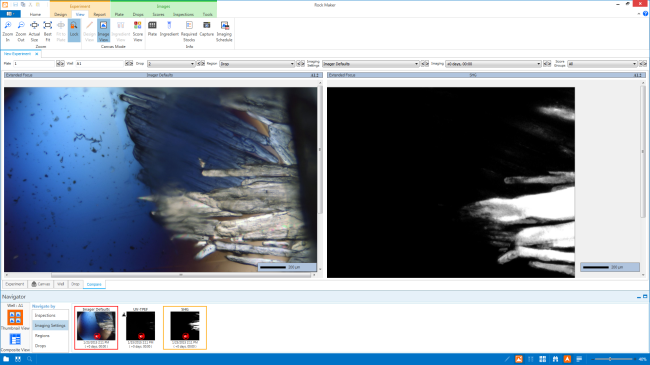Click the Zoom In icon
The width and height of the screenshot is (650, 365).
pyautogui.click(x=7, y=31)
